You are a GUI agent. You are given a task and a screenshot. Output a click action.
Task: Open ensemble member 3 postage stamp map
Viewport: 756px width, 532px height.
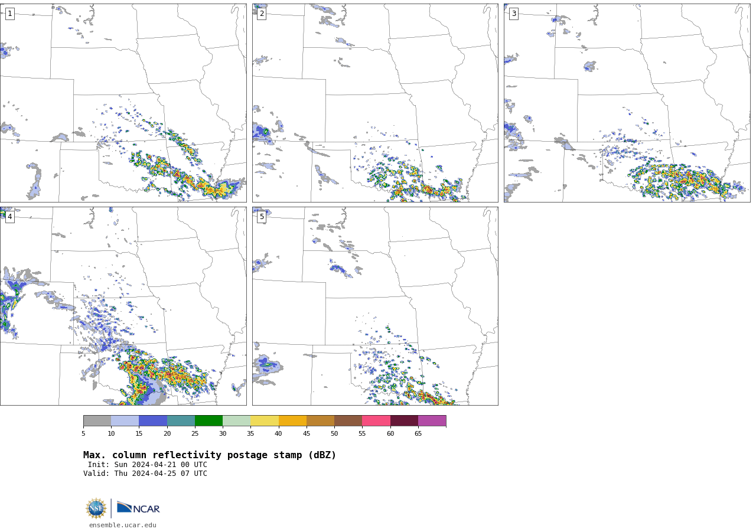(627, 103)
